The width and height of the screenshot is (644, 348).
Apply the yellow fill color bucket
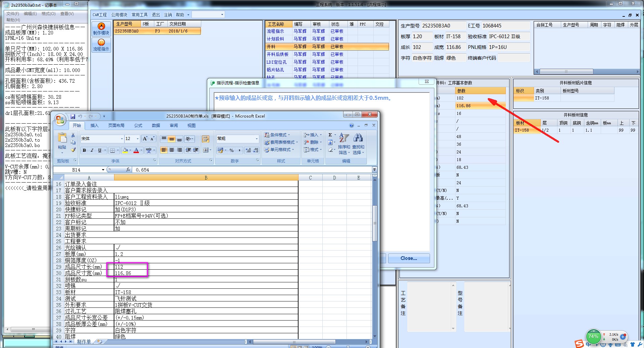[125, 150]
